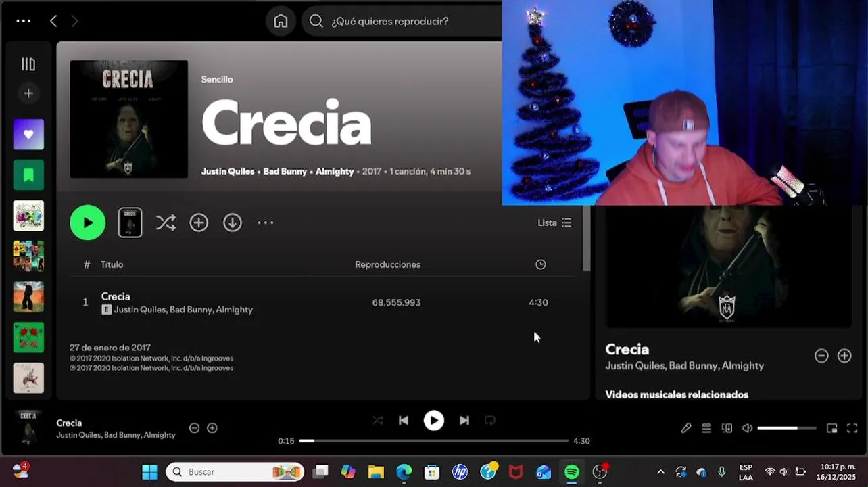Click the Reproducciones column header
This screenshot has width=868, height=487.
pos(387,264)
